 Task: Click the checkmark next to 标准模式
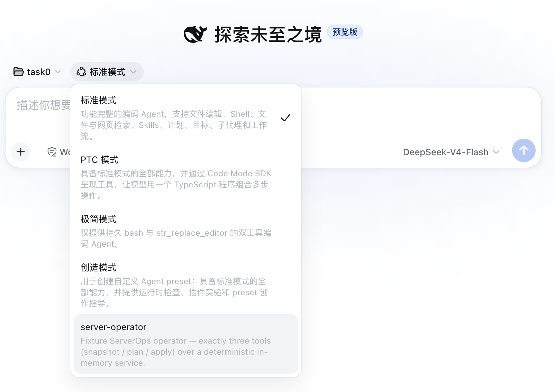point(285,118)
